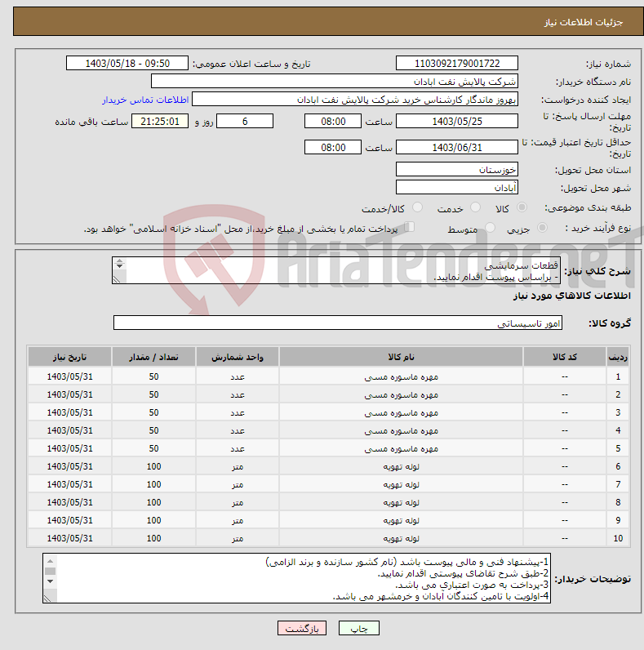644x650 pixels.
Task: Click the response deadline time field 08:00
Action: (333, 121)
